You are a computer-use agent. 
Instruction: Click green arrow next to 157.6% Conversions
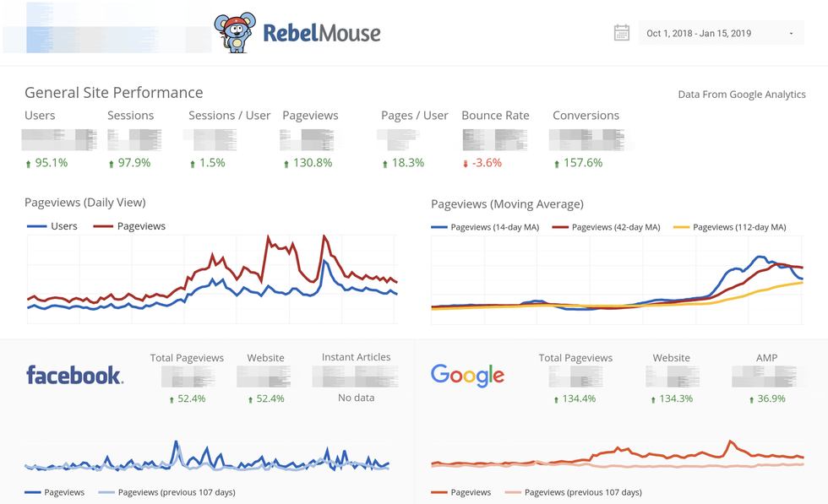[x=556, y=164]
